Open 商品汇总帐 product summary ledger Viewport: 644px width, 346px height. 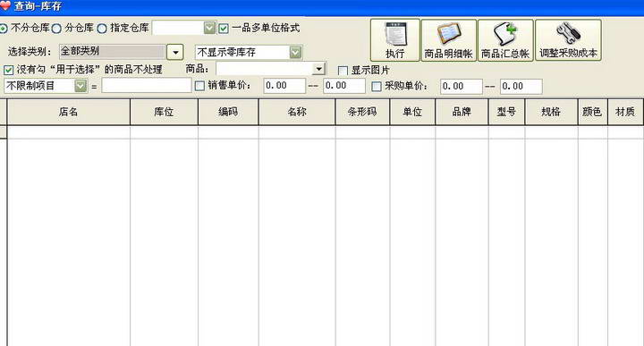505,40
